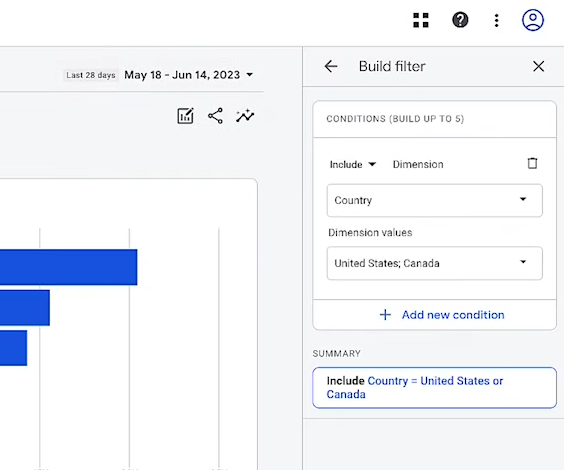Click Add new condition
The width and height of the screenshot is (564, 470).
pyautogui.click(x=442, y=315)
